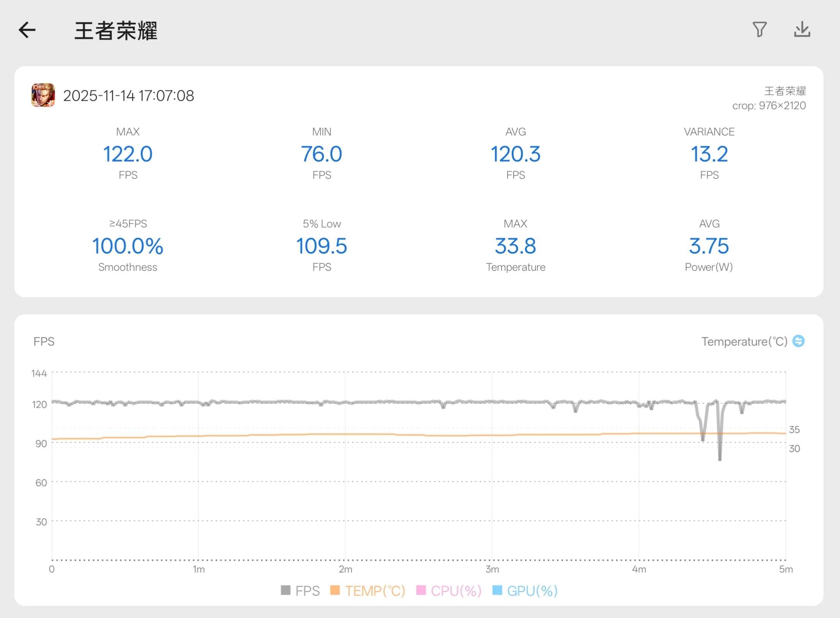Click the 王者荣耀 page title
This screenshot has height=618, width=840.
coord(116,30)
